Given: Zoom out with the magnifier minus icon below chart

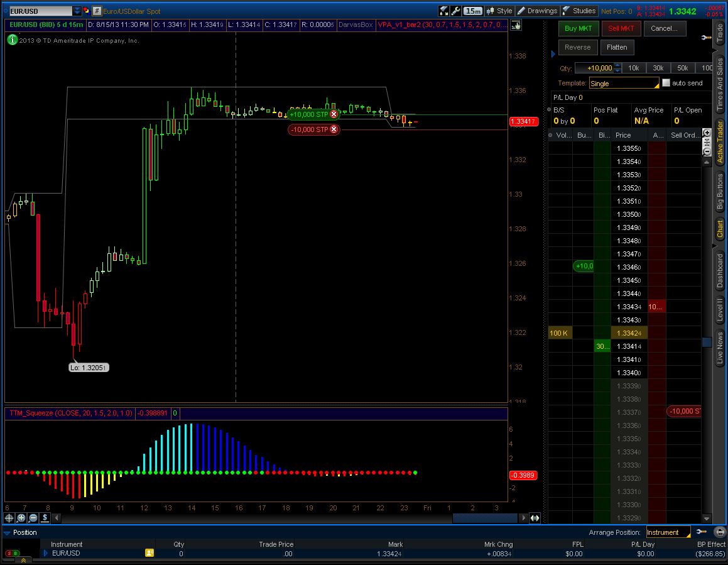Looking at the screenshot, I should tap(33, 518).
